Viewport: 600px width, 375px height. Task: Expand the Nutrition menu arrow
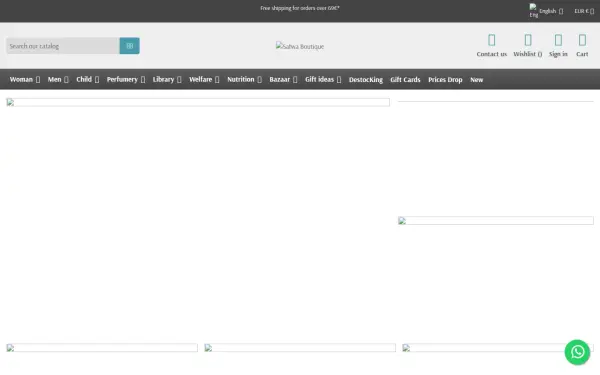(x=259, y=80)
